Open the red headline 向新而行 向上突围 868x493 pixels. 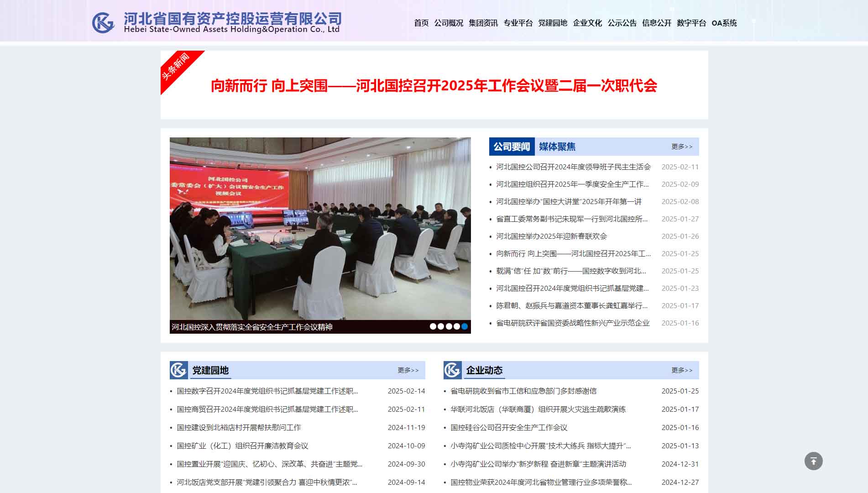(x=434, y=85)
